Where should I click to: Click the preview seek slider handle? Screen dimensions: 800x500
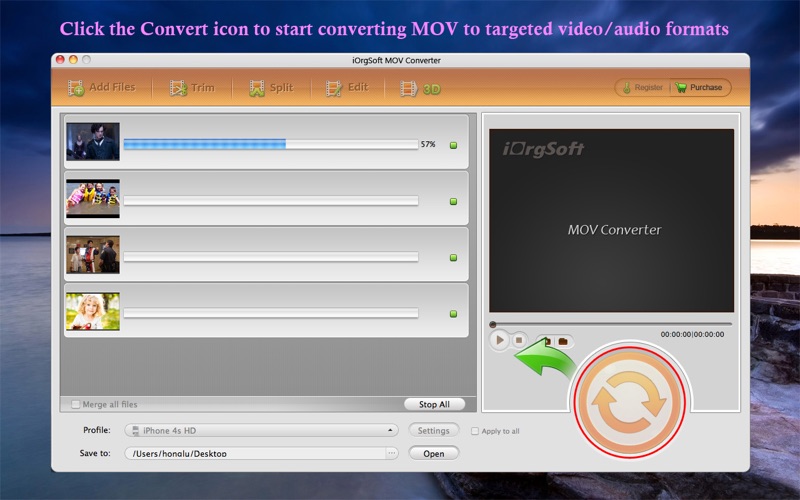tap(493, 324)
